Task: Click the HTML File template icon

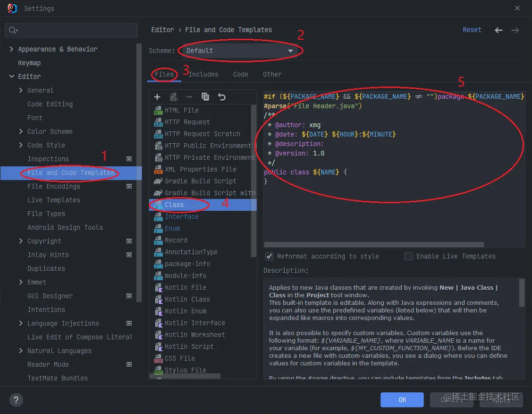Action: point(158,111)
